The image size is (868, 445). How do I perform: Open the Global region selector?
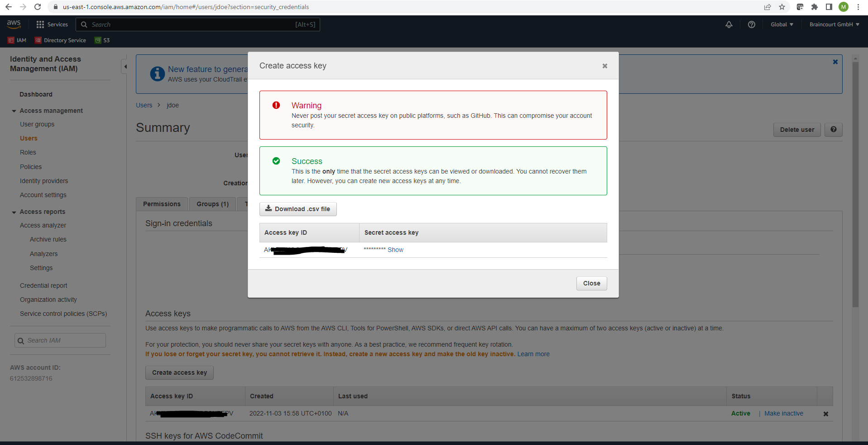pos(782,24)
